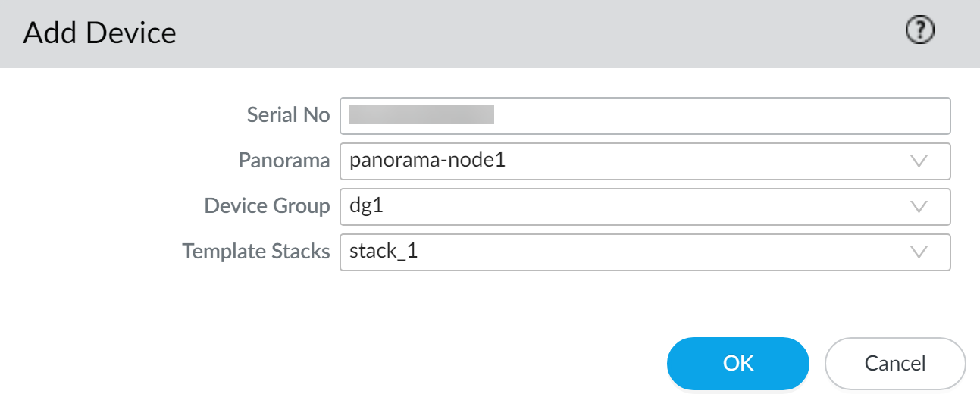980x416 pixels.
Task: Click the Template Stacks label
Action: coord(256,252)
